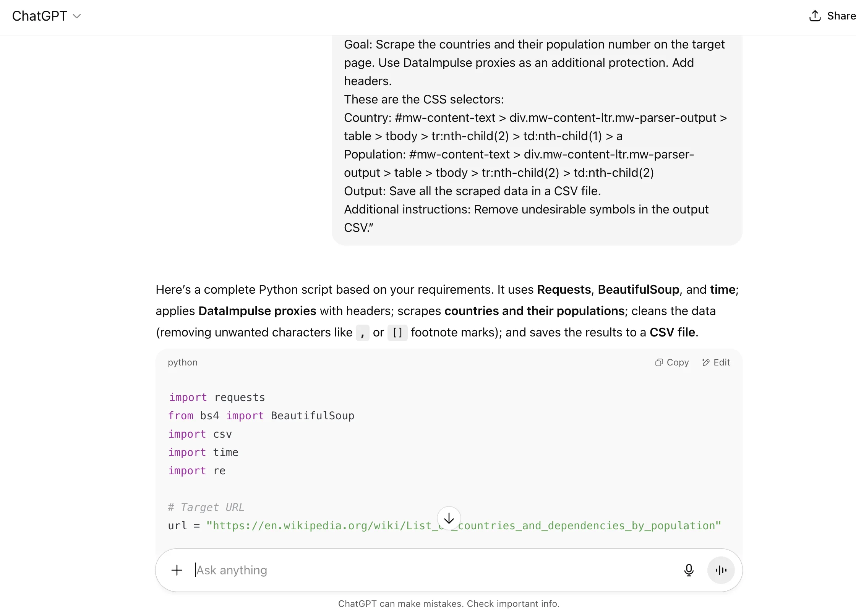Click 'import requests' code line
Image resolution: width=856 pixels, height=616 pixels.
click(217, 398)
